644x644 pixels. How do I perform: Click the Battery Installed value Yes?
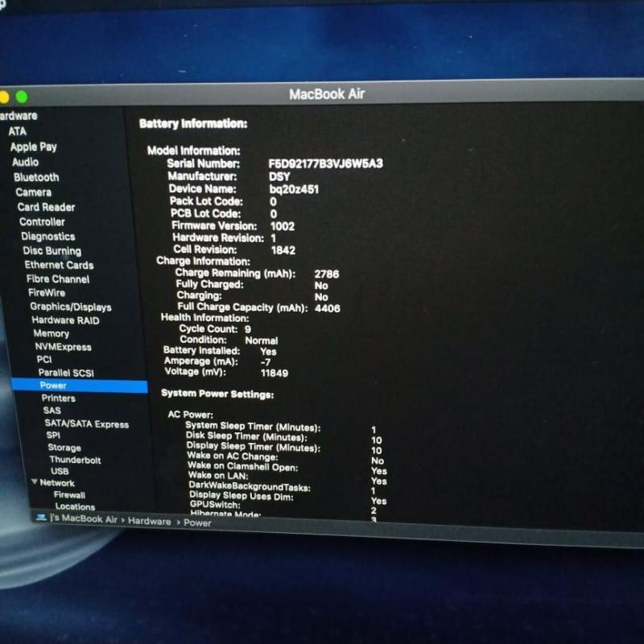[x=268, y=352]
